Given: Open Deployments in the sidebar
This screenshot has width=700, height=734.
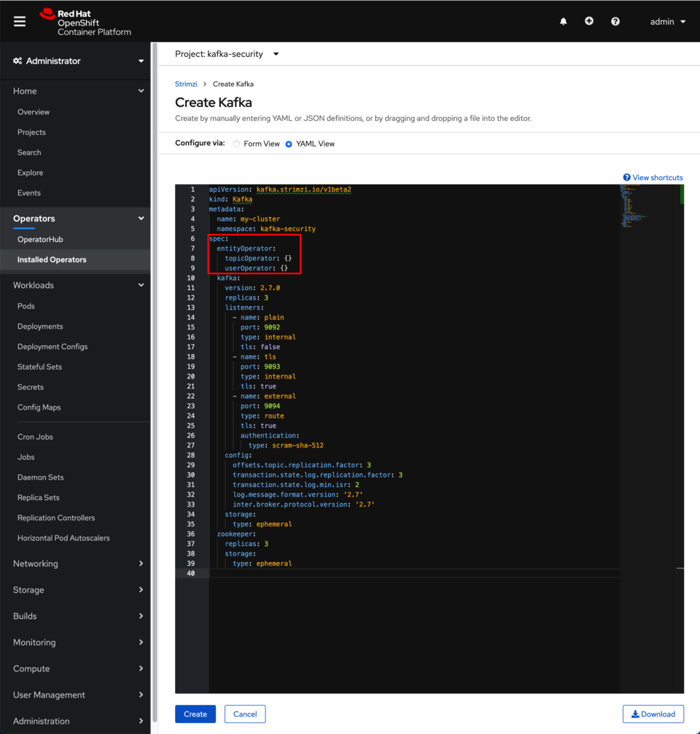Looking at the screenshot, I should pyautogui.click(x=40, y=327).
